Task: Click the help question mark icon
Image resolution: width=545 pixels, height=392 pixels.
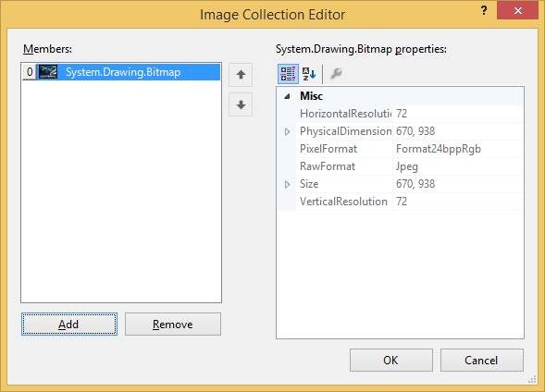Action: 484,11
